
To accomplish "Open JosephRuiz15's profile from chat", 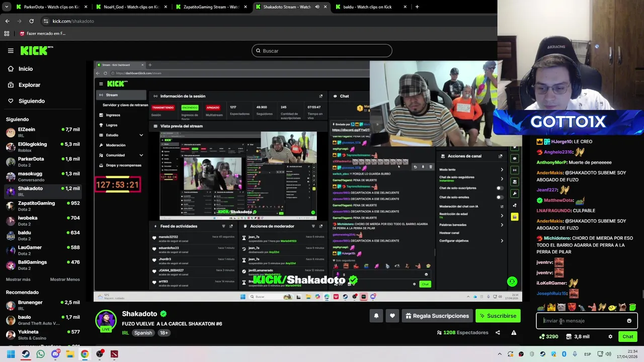I will 551,293.
